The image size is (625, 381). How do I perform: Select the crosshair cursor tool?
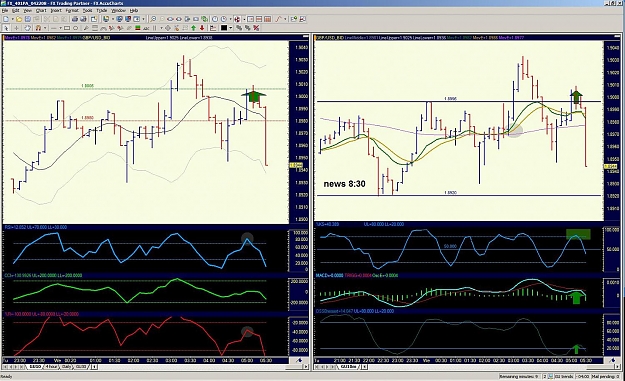click(x=17, y=28)
